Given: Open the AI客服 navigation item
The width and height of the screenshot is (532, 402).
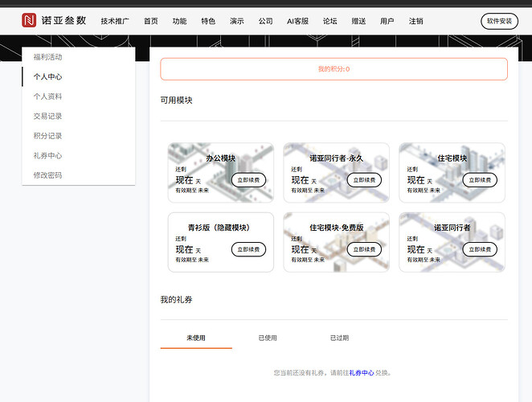Looking at the screenshot, I should pyautogui.click(x=297, y=21).
